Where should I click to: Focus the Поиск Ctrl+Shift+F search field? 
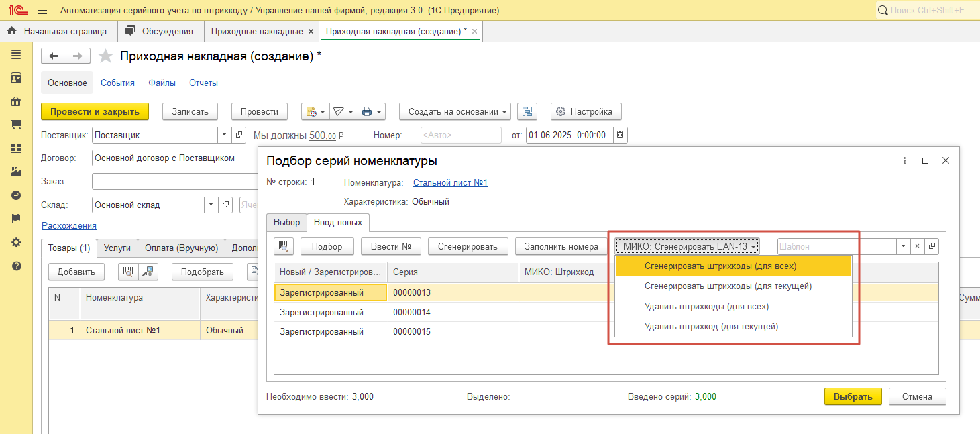[x=927, y=11]
